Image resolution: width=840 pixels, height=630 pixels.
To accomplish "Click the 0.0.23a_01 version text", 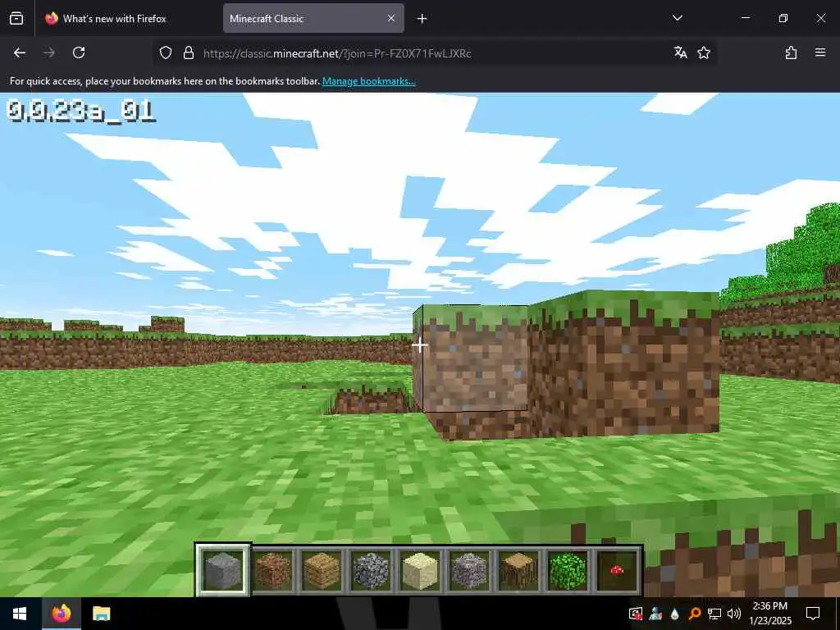I will click(81, 112).
